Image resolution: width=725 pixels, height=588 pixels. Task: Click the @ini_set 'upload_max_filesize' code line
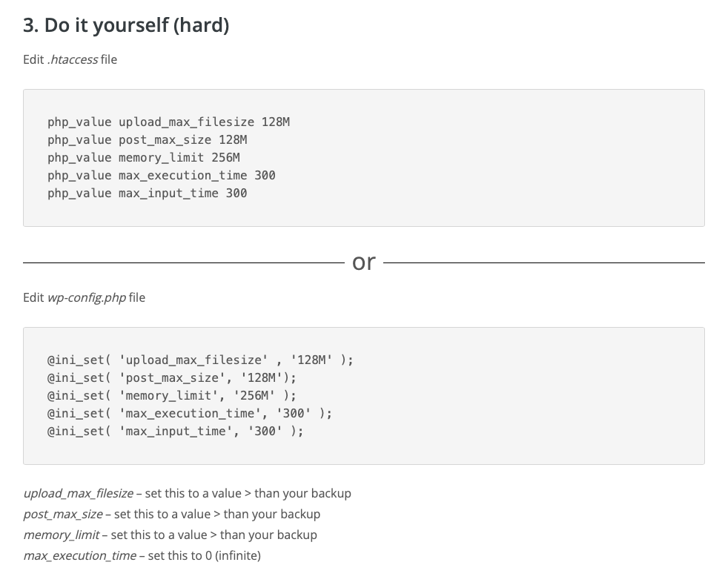[x=200, y=360]
